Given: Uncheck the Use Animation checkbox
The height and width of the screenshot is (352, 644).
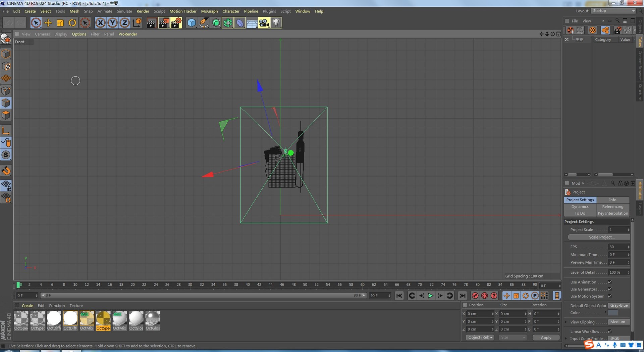Looking at the screenshot, I should pyautogui.click(x=610, y=282).
